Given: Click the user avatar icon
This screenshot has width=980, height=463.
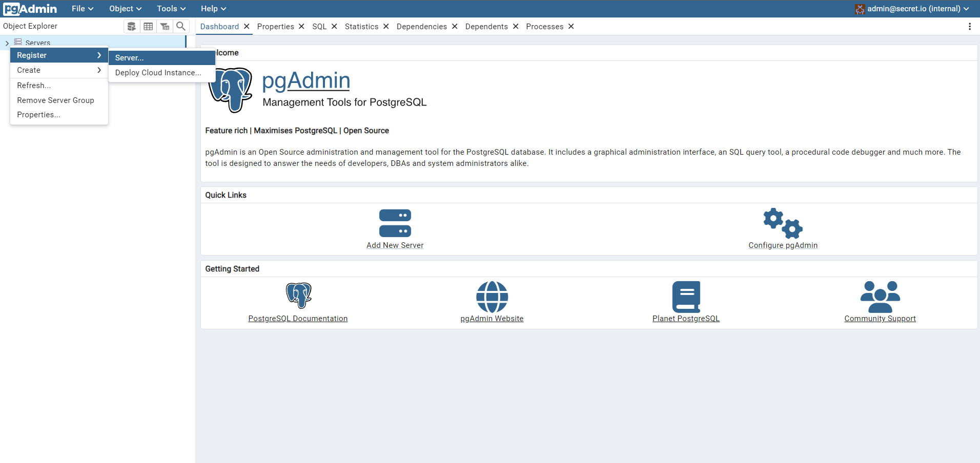Looking at the screenshot, I should tap(860, 9).
